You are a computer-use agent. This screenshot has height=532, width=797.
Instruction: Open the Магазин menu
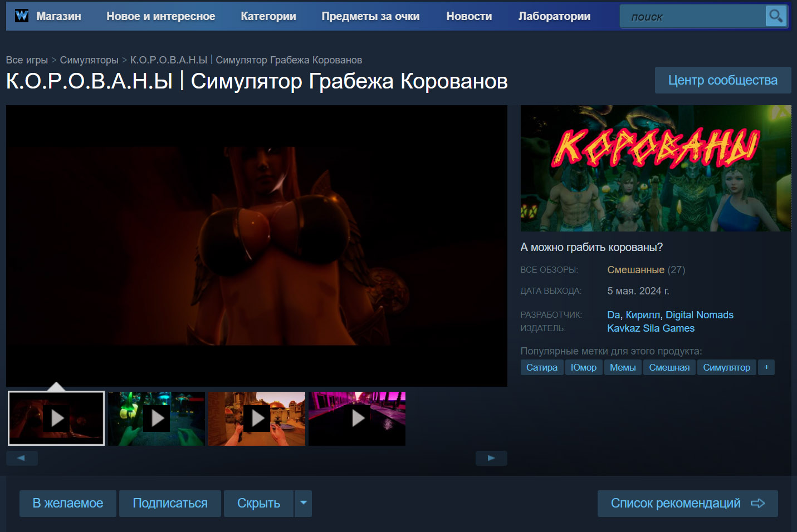point(58,16)
